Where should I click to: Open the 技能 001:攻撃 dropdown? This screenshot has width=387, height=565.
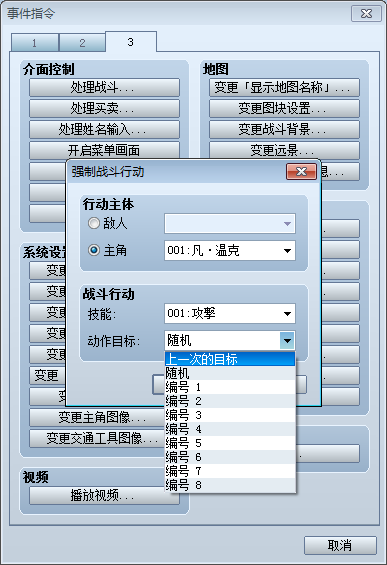click(230, 313)
